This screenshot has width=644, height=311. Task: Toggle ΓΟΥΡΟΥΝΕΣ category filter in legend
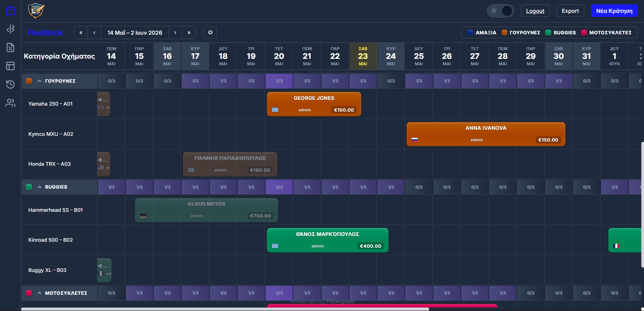pos(521,33)
